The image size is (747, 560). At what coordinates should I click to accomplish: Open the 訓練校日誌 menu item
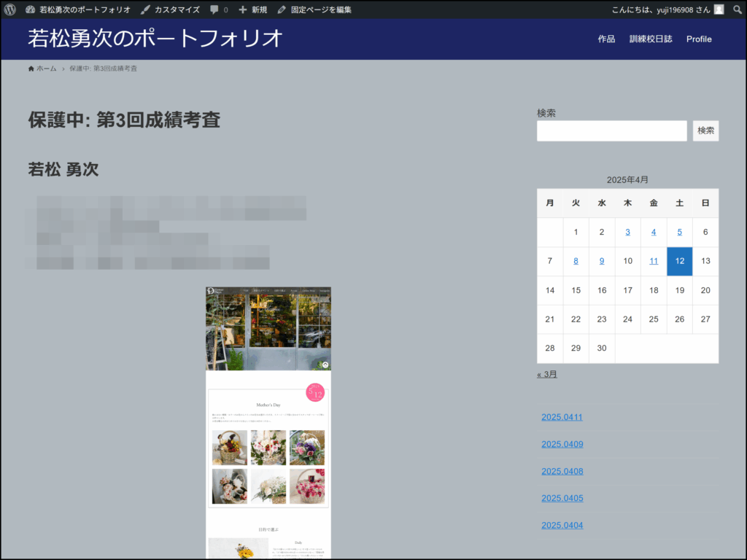(651, 39)
